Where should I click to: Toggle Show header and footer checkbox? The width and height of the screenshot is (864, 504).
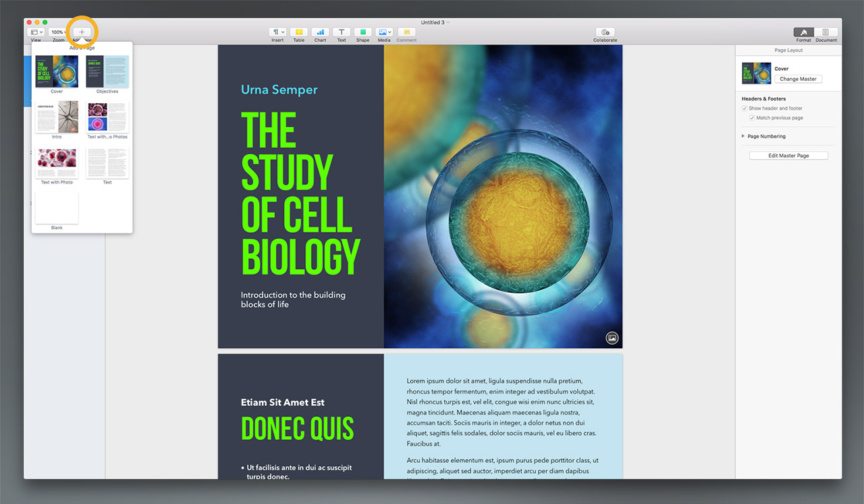click(745, 108)
